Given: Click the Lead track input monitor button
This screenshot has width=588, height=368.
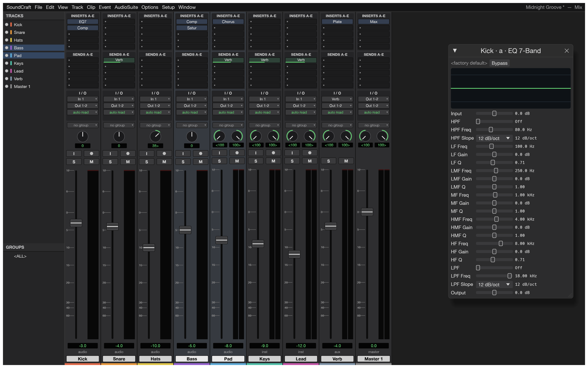Looking at the screenshot, I should [x=292, y=153].
